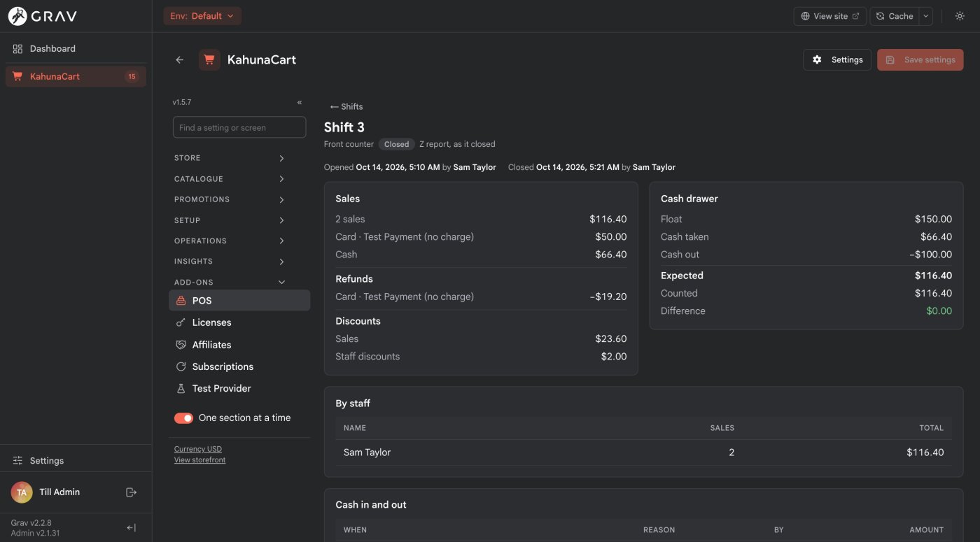Open Settings in the bottom sidebar
This screenshot has width=980, height=542.
pyautogui.click(x=76, y=460)
